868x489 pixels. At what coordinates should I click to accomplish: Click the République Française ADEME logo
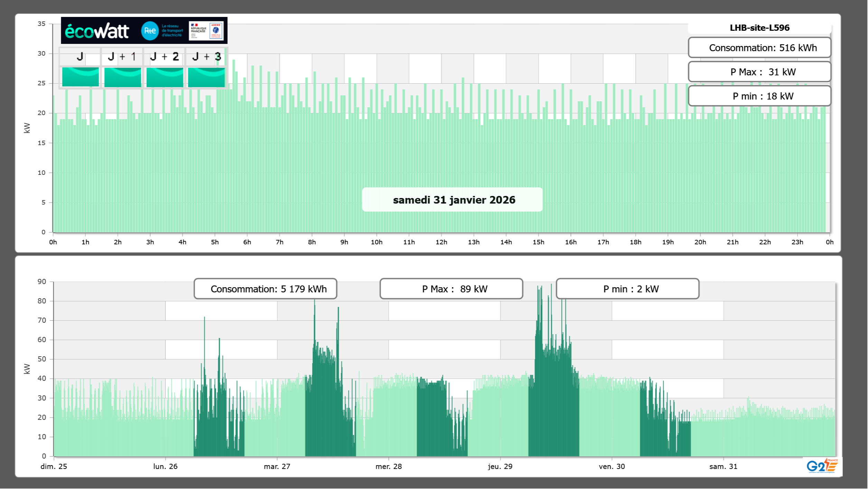pyautogui.click(x=206, y=31)
